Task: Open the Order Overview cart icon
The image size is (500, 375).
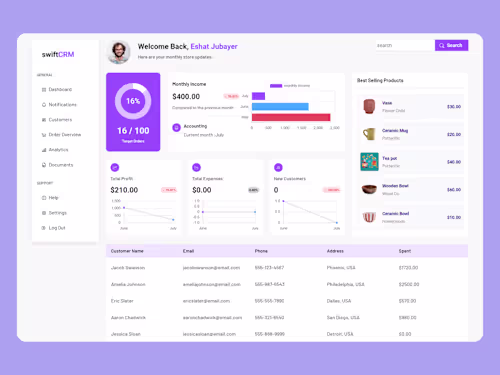Action: coord(44,135)
